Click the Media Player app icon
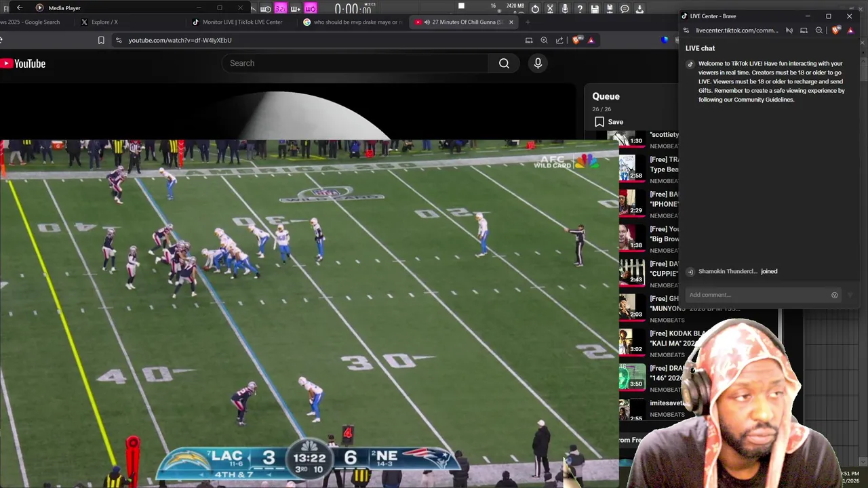868x488 pixels. [39, 7]
